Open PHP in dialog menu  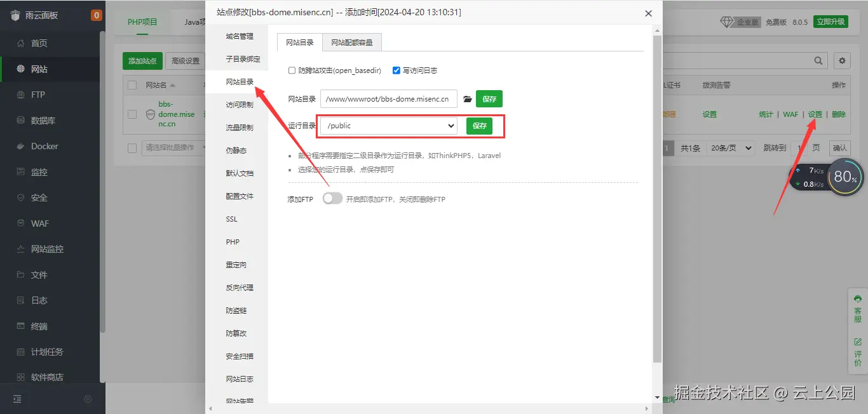(x=233, y=242)
